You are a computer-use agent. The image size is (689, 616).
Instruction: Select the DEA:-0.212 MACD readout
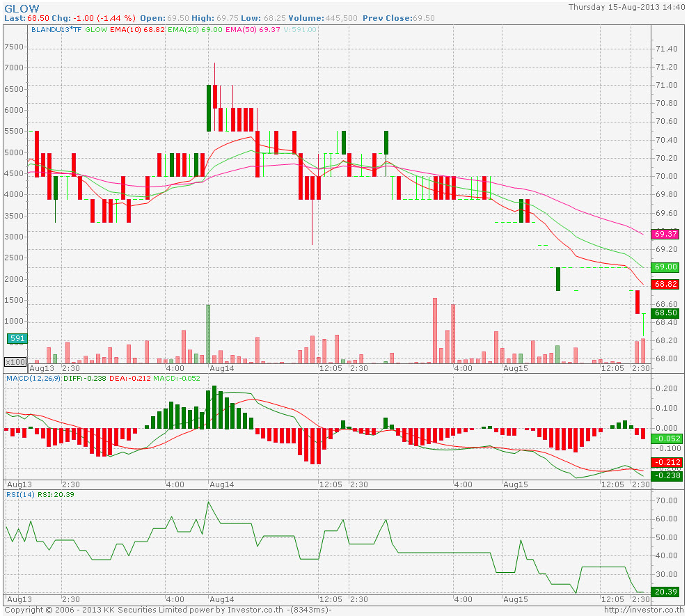coord(129,378)
